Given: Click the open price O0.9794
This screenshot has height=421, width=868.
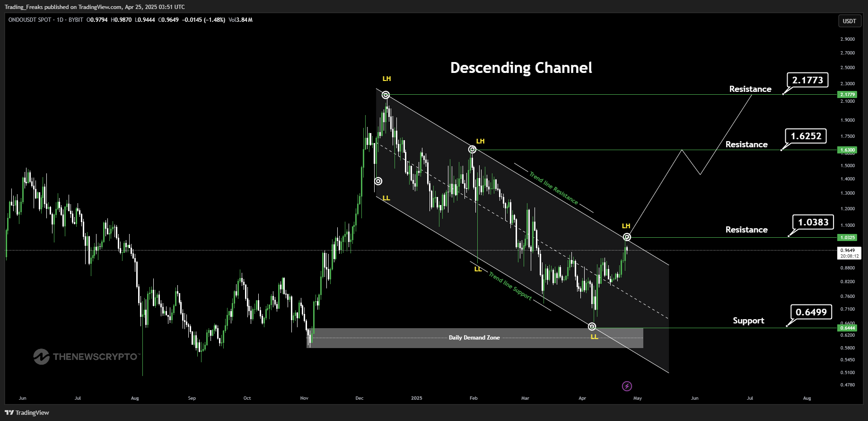Looking at the screenshot, I should tap(97, 20).
